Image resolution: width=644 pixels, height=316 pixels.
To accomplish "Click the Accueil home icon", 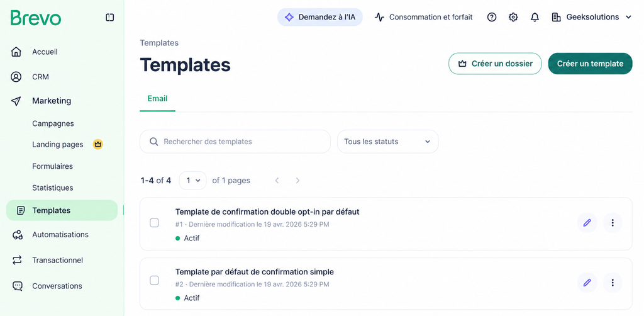I will [16, 52].
